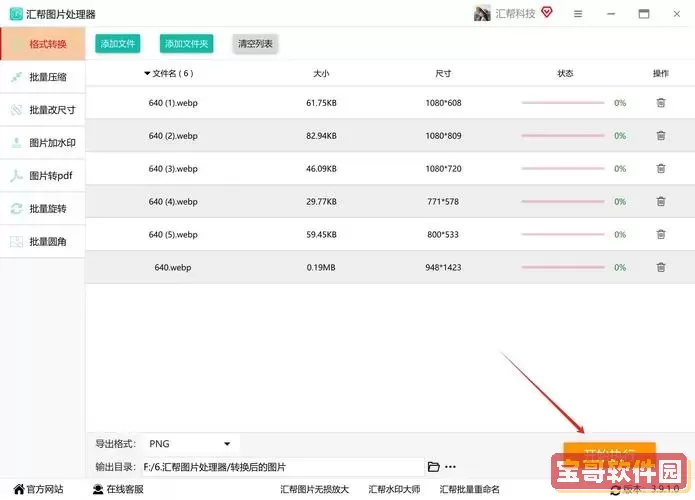Viewport: 695px width, 500px height.
Task: Click the 汇帮科技 account name
Action: [x=515, y=14]
